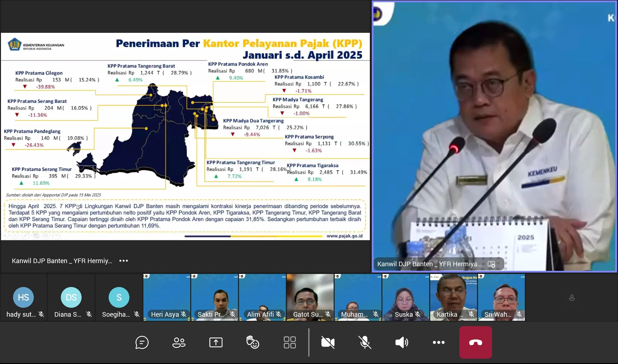Select Kartika video tile

(x=454, y=297)
